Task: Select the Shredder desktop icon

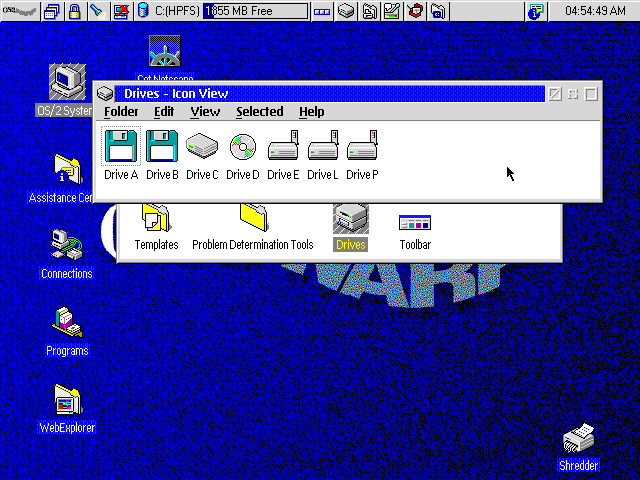Action: click(x=578, y=439)
